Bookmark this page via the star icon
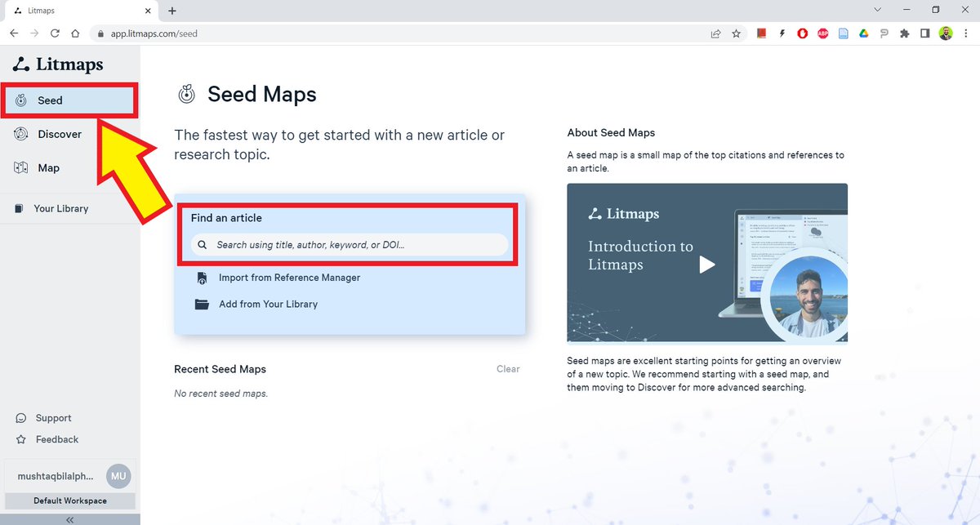Screen dimensions: 980x525 736,33
